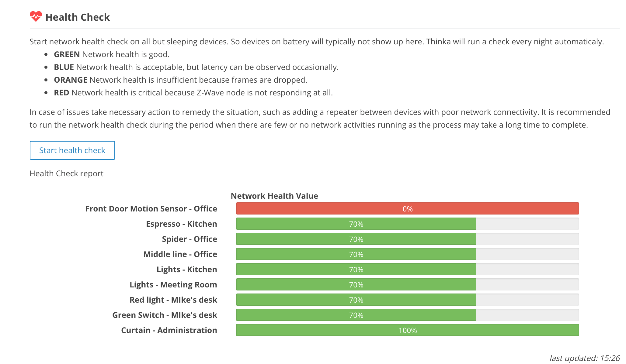626x364 pixels.
Task: Click the GREEN legend entry
Action: (x=111, y=54)
